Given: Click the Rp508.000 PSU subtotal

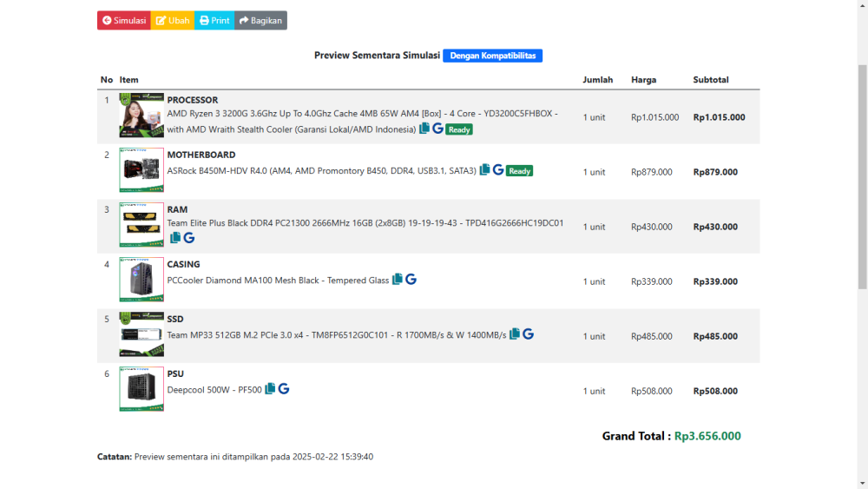Looking at the screenshot, I should tap(715, 392).
